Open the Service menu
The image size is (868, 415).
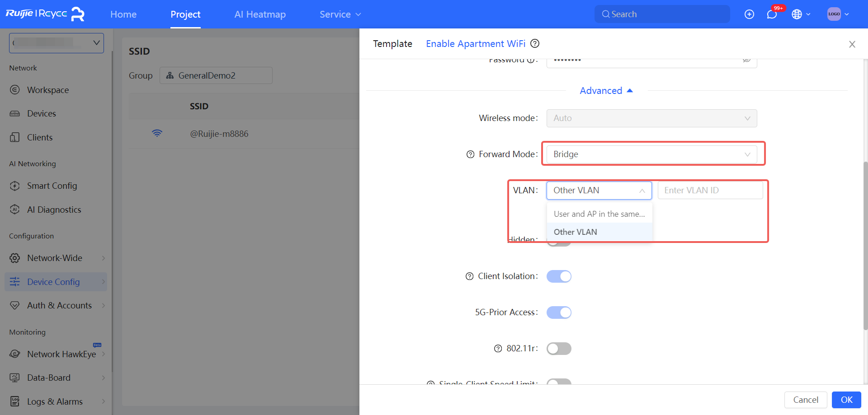340,14
